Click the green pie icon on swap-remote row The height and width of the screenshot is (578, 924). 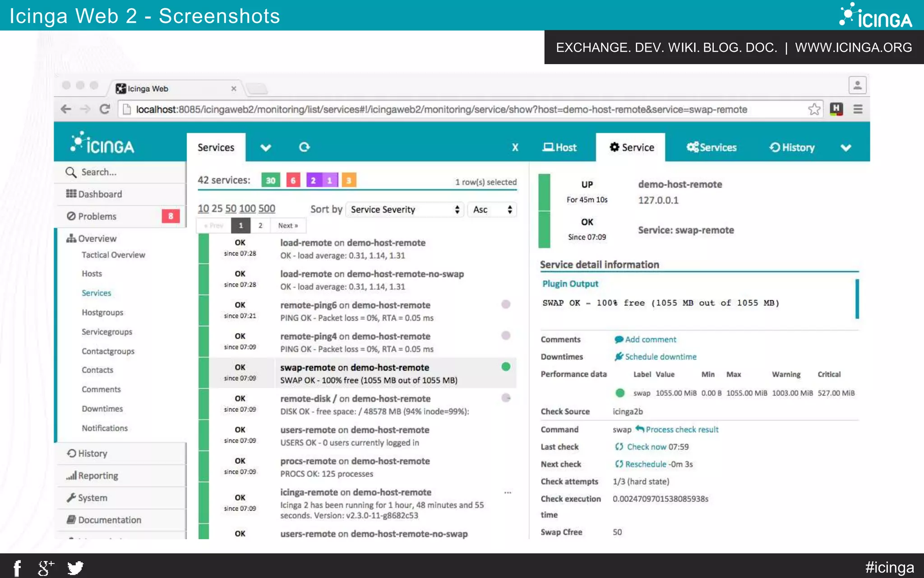point(506,367)
